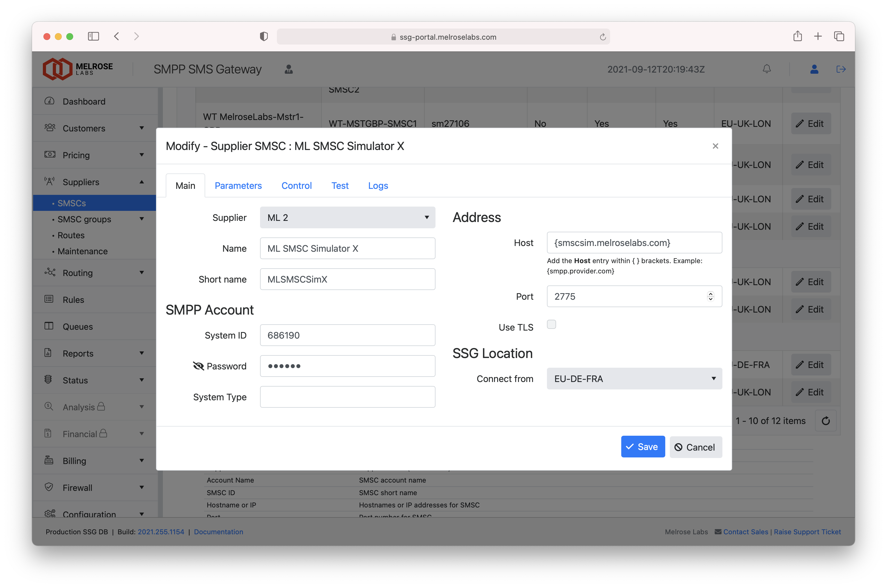Click the privacy shield icon
The height and width of the screenshot is (588, 887).
[x=264, y=36]
